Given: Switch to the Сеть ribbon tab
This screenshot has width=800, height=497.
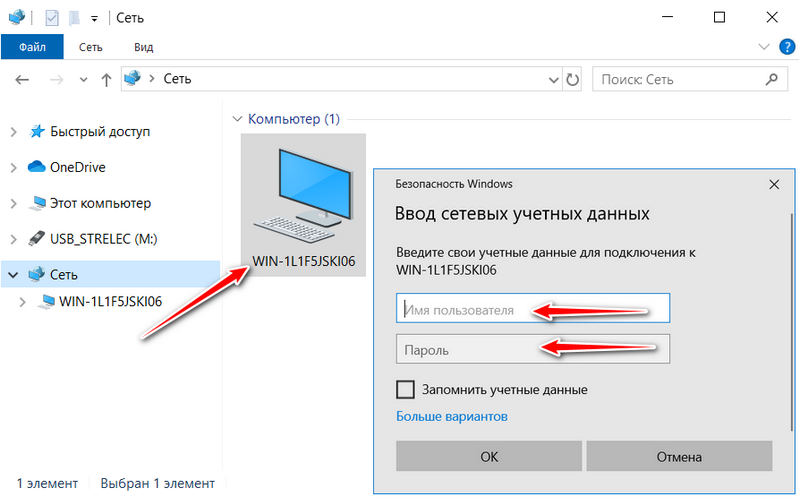Looking at the screenshot, I should tap(91, 47).
